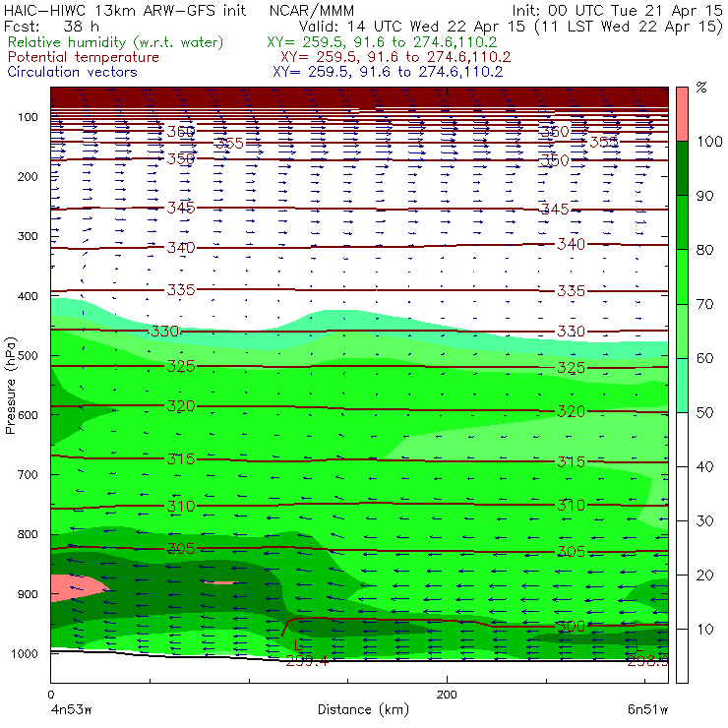Click the left-hand '310' contour label
This screenshot has height=728, width=728.
point(181,506)
